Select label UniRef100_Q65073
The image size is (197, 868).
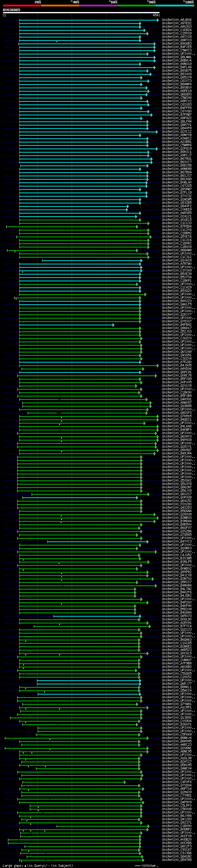pos(177,616)
